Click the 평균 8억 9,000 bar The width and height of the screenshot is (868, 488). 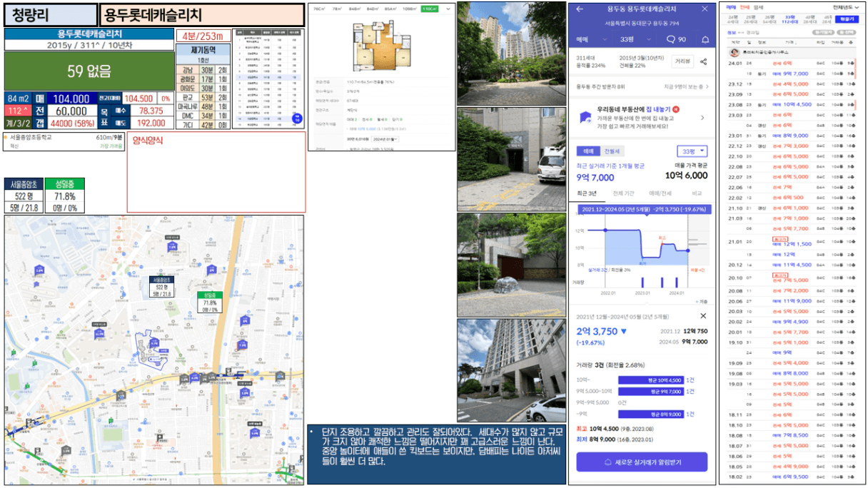651,414
